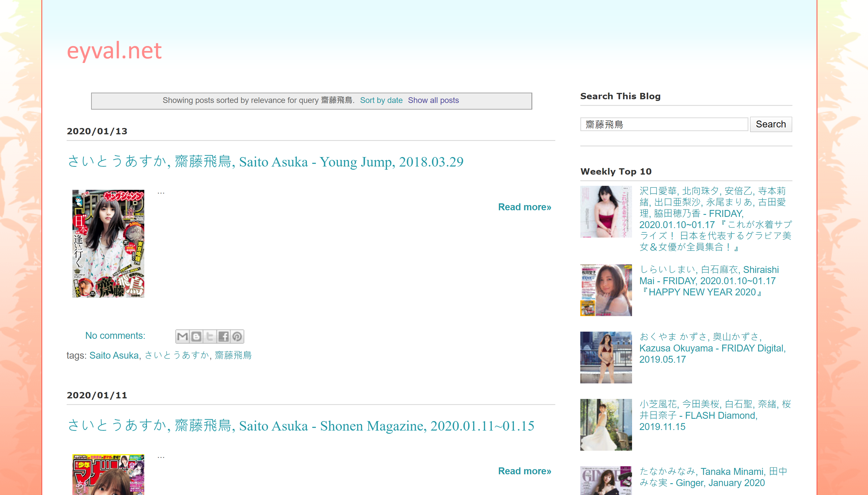This screenshot has width=868, height=495.
Task: Click FLASH Diamond post thumbnail
Action: tap(606, 425)
